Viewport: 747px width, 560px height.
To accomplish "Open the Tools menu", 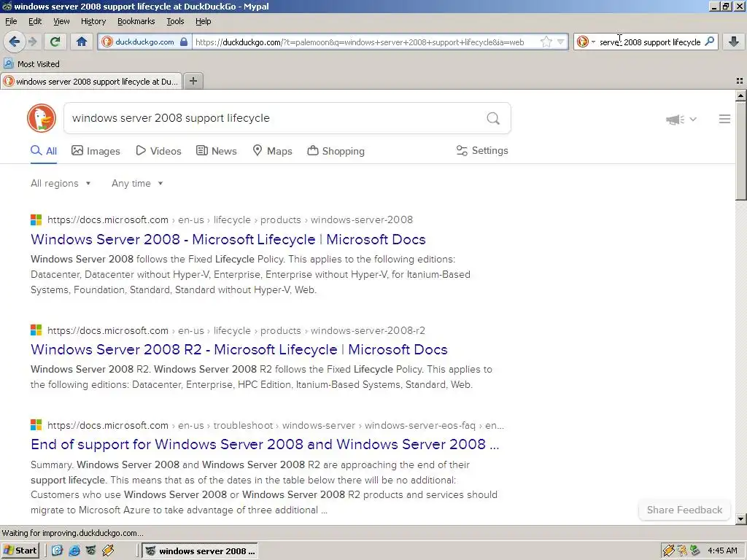I will coord(175,21).
